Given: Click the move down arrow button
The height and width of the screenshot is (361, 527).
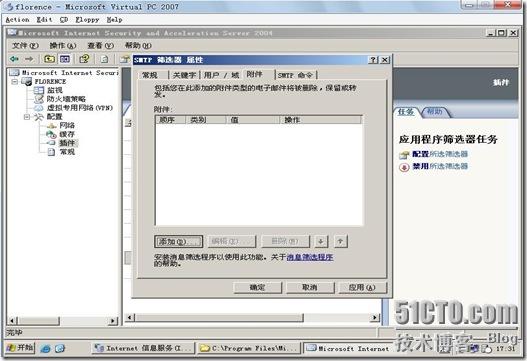Looking at the screenshot, I should [x=321, y=241].
